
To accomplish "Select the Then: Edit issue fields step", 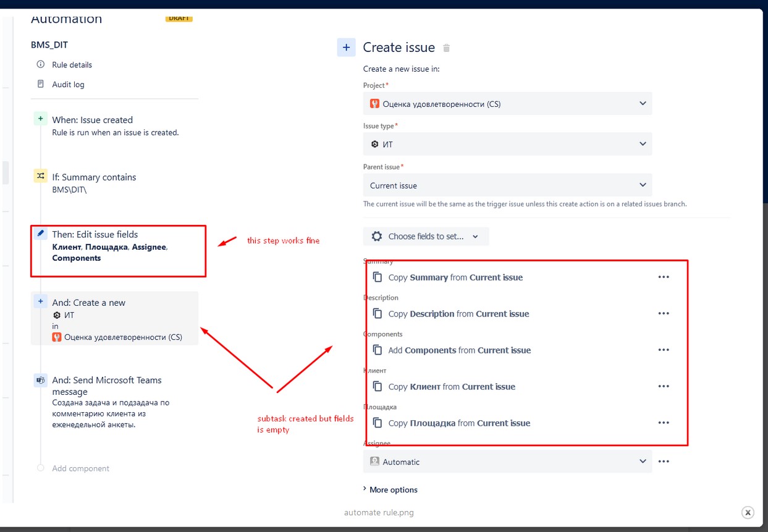I will (115, 246).
